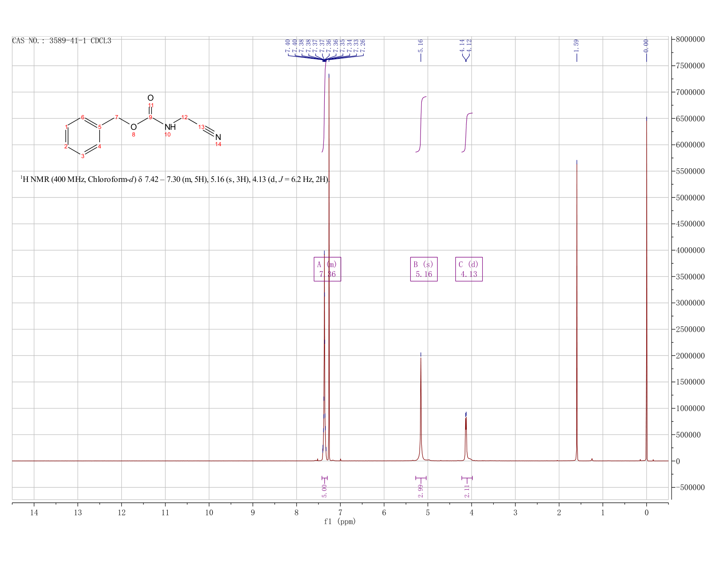
Task: Click the carbonyl O atom in the structure
Action: 150,98
